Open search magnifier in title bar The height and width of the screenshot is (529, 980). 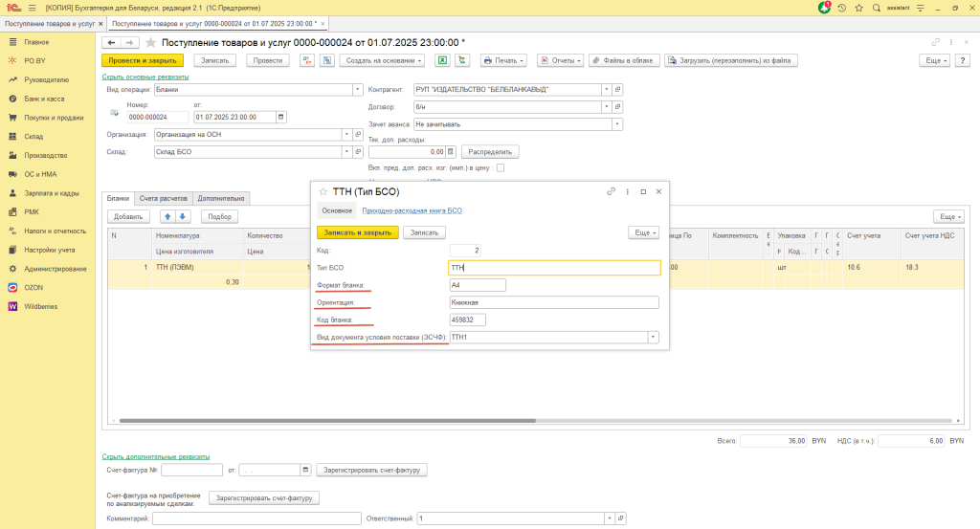(877, 8)
